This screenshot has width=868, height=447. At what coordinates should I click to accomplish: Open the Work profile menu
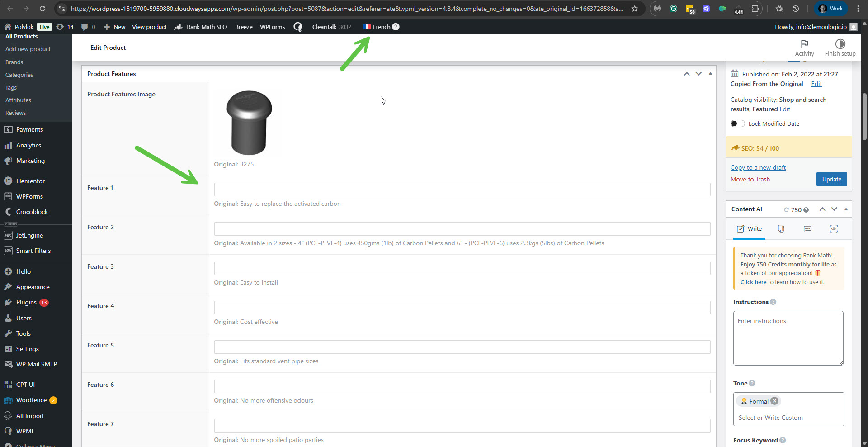[x=831, y=9]
